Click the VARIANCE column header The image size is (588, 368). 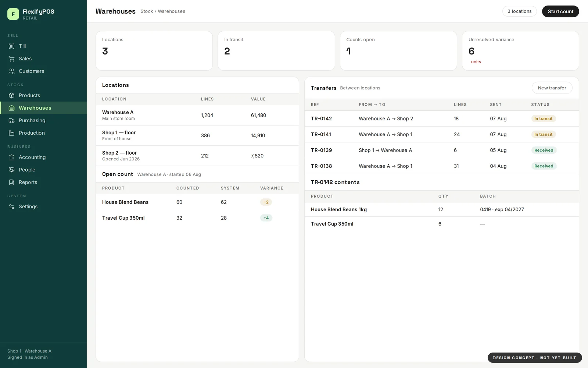[272, 188]
